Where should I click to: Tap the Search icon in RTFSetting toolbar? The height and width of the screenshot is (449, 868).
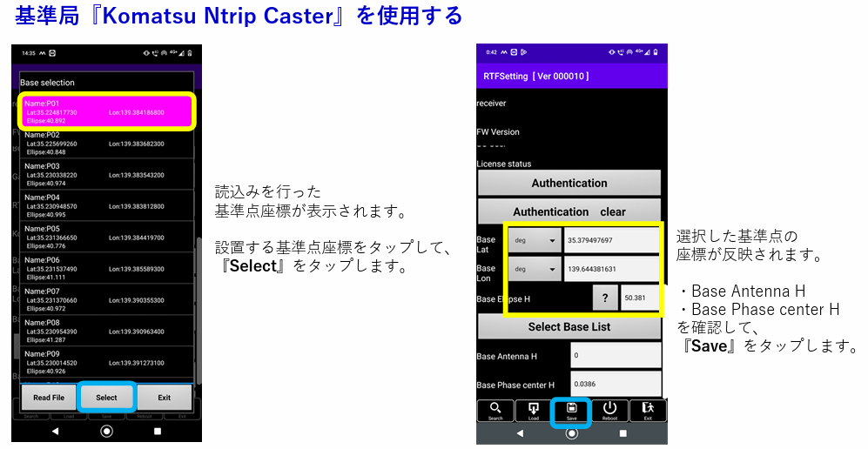(495, 411)
